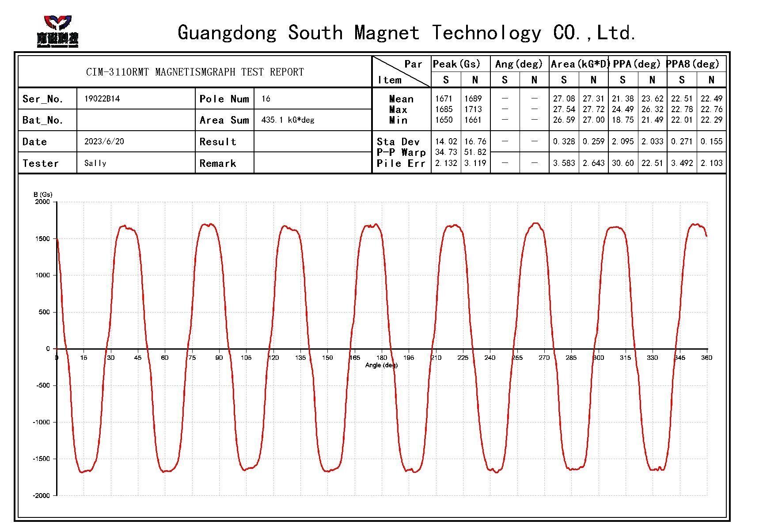This screenshot has width=759, height=532.
Task: Select the Date value 2023/6/20
Action: (104, 142)
